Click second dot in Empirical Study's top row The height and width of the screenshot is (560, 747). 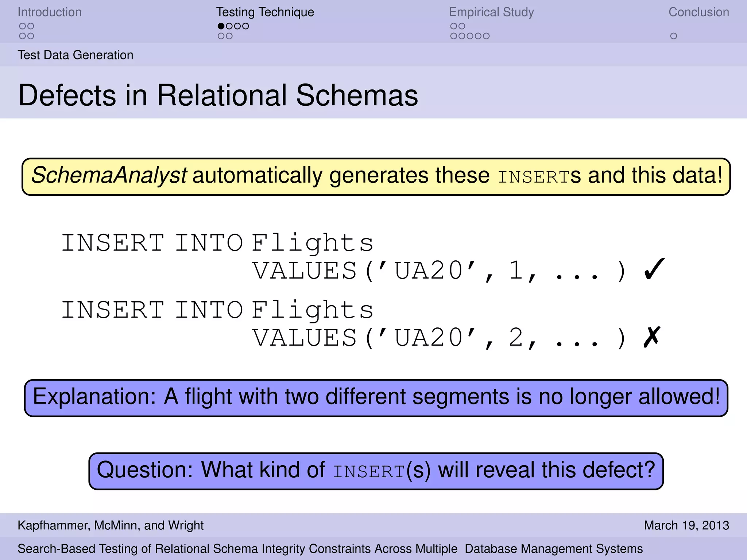[x=462, y=26]
